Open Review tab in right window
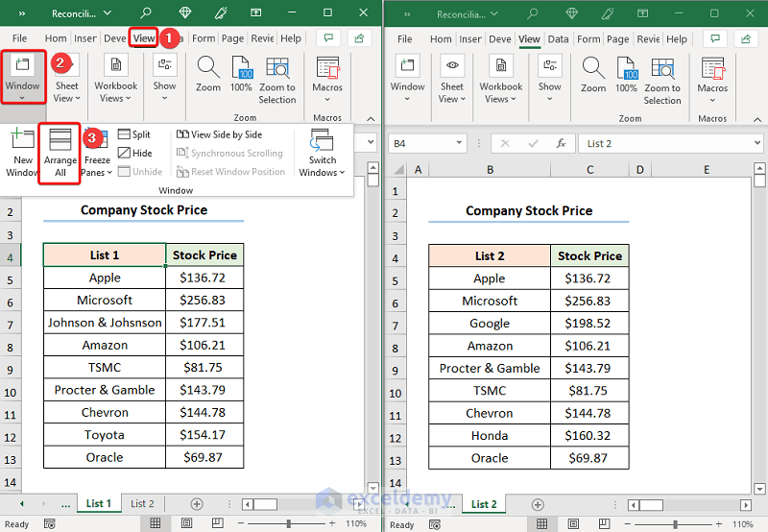The height and width of the screenshot is (532, 768). [x=648, y=39]
